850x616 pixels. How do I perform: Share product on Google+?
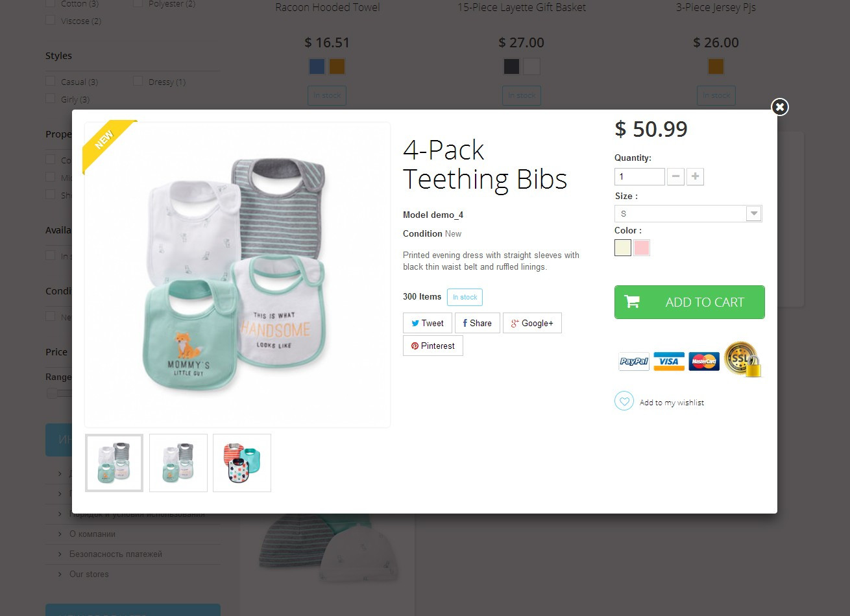coord(532,323)
